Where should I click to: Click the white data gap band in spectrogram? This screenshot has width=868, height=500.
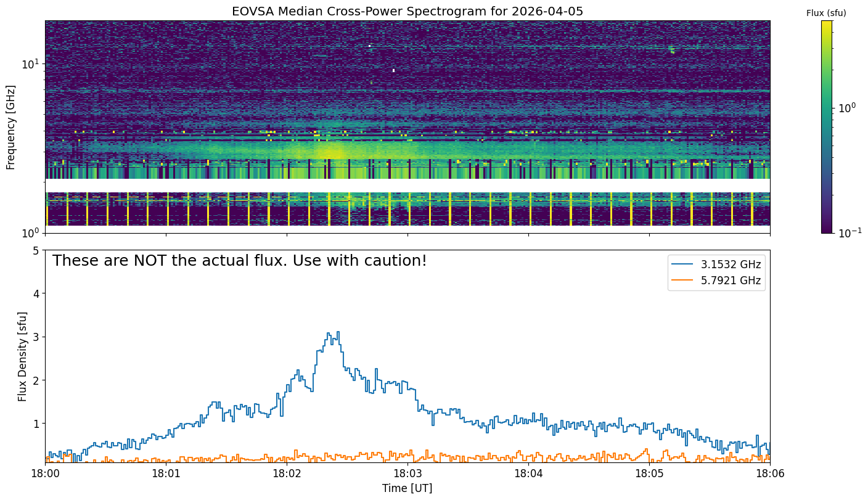407,186
